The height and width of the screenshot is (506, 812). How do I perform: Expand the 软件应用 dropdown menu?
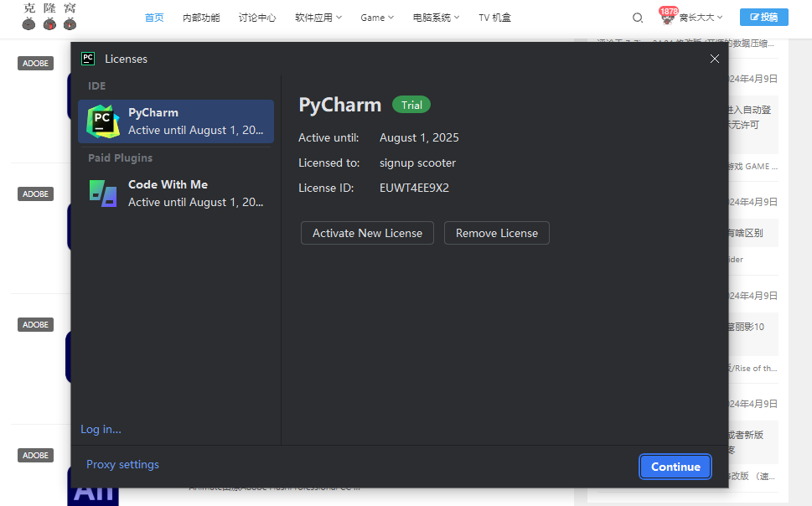coord(318,18)
